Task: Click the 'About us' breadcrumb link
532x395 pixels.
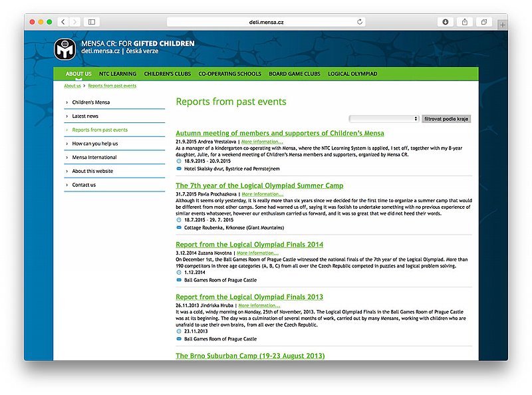Action: tap(72, 86)
